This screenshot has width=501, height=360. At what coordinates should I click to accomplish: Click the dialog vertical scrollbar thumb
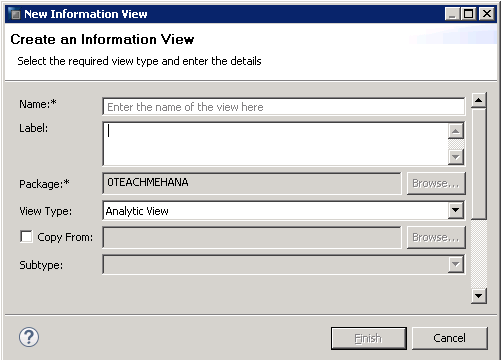click(479, 163)
